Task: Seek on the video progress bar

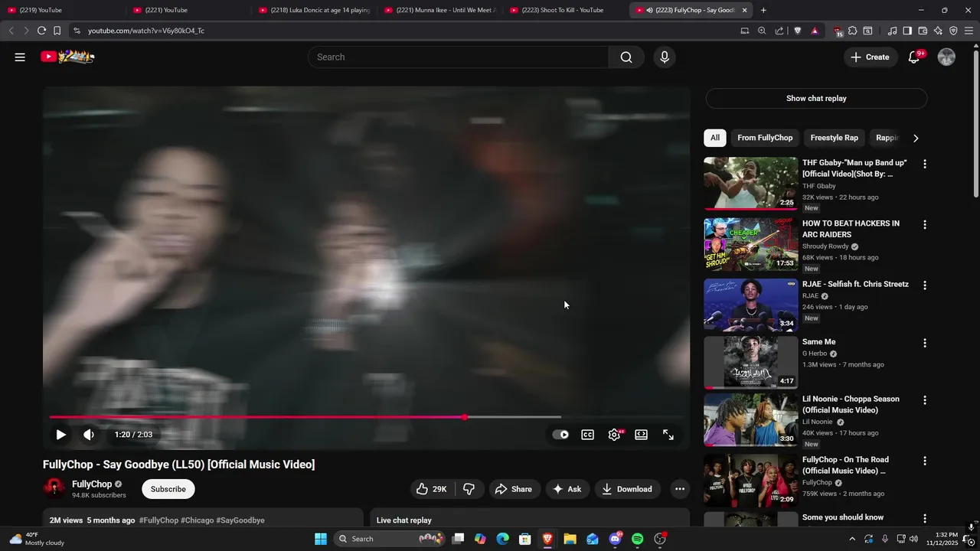Action: click(366, 417)
